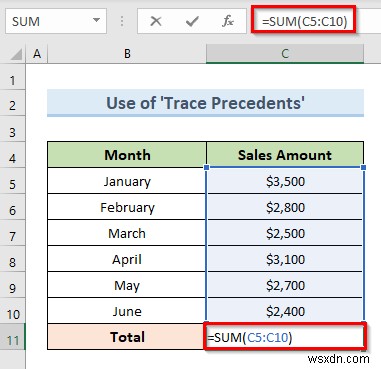Select the February cell
This screenshot has height=369, width=381.
[127, 207]
